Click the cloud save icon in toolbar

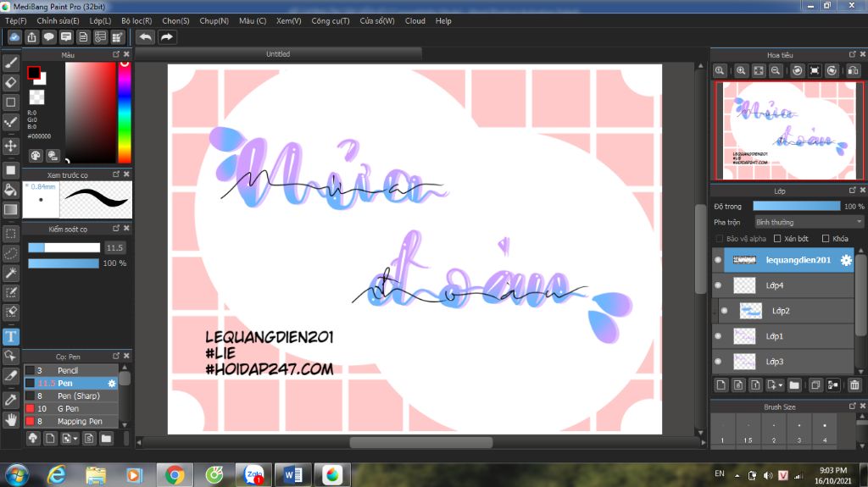14,37
